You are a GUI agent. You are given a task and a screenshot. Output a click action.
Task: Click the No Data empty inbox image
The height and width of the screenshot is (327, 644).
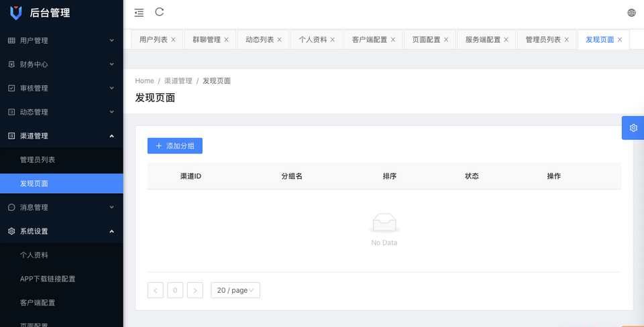point(384,223)
